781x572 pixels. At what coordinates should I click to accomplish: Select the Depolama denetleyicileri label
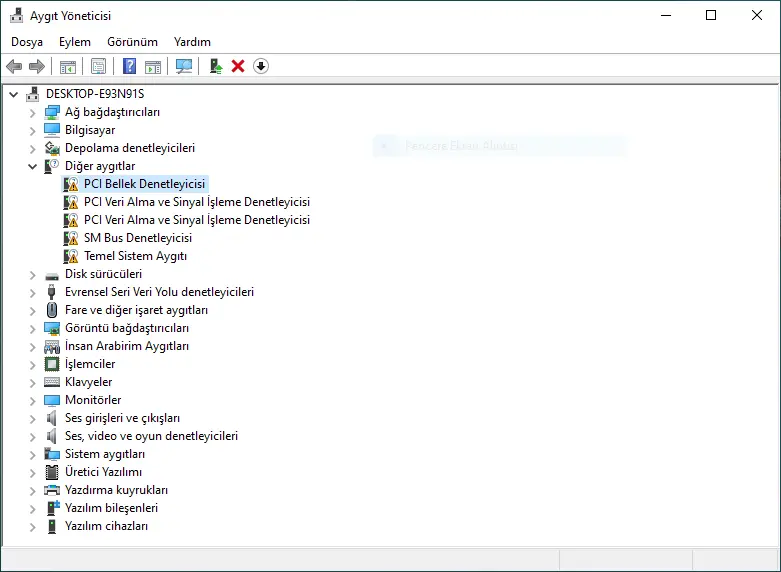click(x=130, y=148)
